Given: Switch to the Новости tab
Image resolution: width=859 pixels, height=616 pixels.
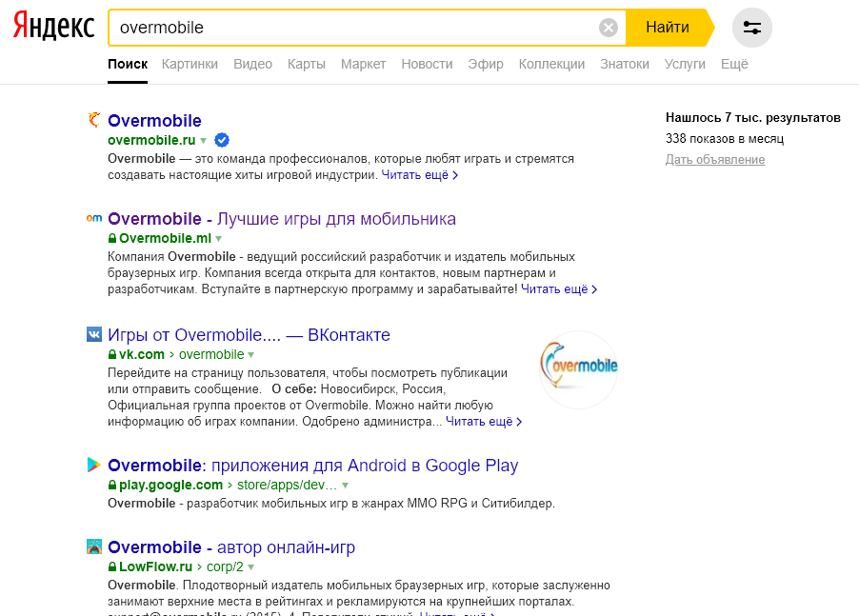Looking at the screenshot, I should [427, 64].
